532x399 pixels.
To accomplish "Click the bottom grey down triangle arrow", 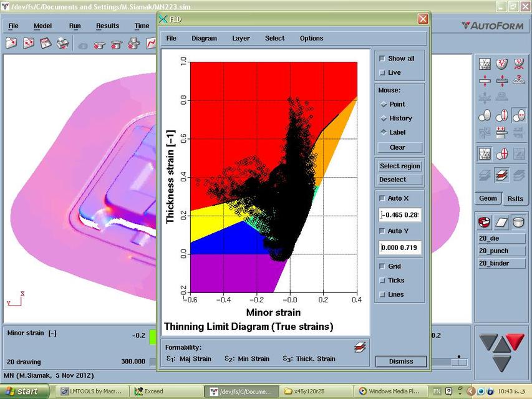I will tap(501, 363).
